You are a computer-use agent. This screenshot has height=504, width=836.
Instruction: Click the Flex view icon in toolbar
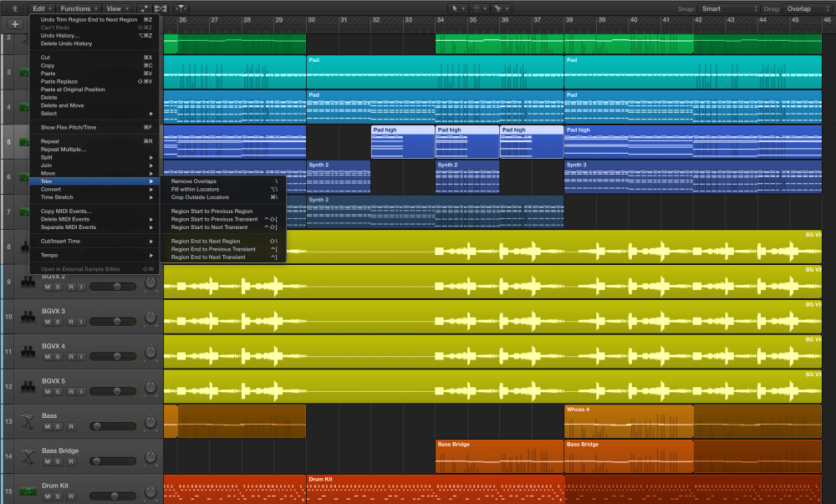(x=161, y=8)
